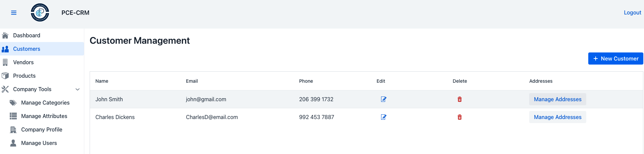644x154 pixels.
Task: Add a New Customer
Action: pos(615,59)
